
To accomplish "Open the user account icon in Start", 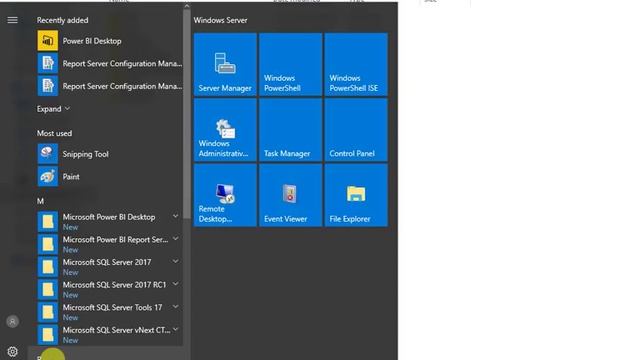I will 13,322.
